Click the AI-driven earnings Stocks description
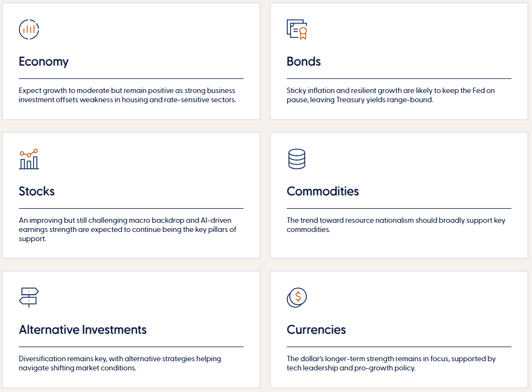This screenshot has width=532, height=392. click(128, 230)
